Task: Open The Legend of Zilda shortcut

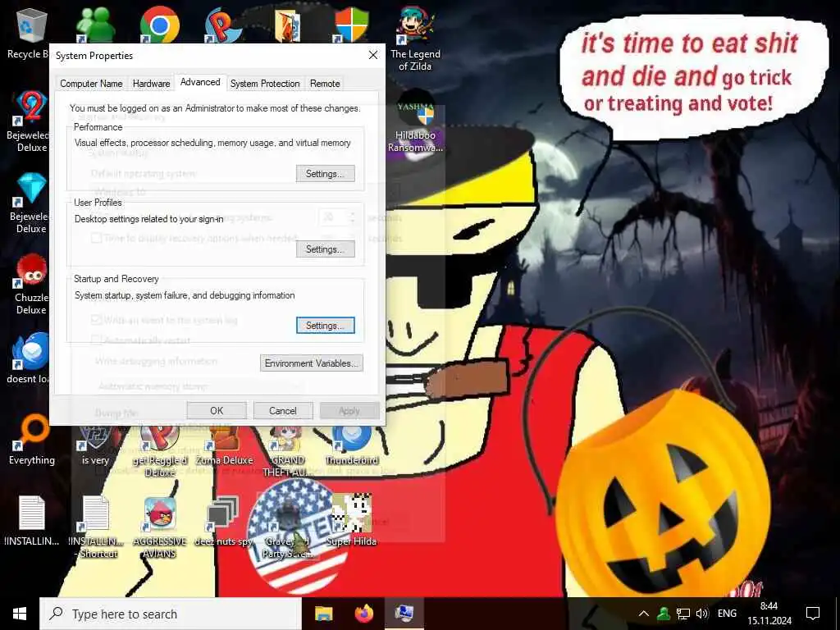Action: (415, 39)
